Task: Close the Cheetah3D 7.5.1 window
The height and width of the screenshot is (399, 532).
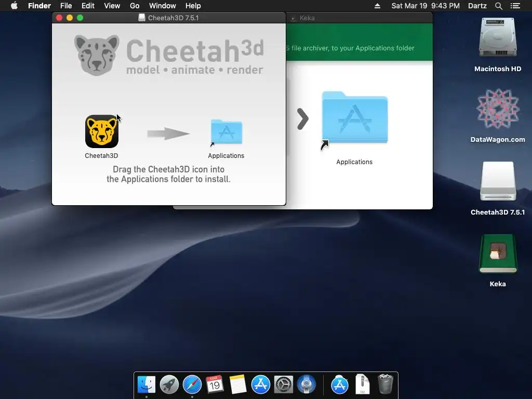Action: [59, 18]
